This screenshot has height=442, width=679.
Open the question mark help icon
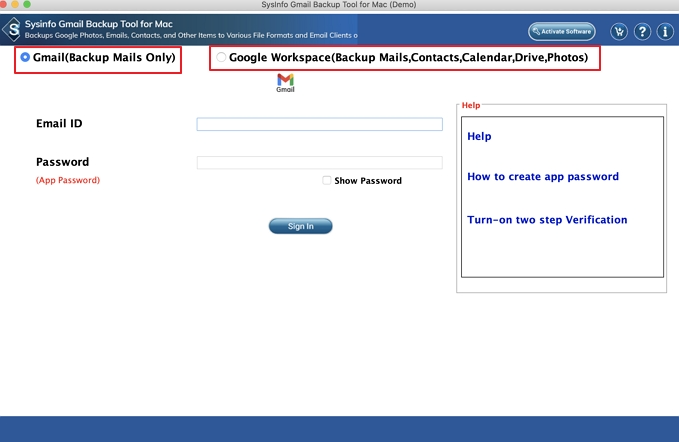pyautogui.click(x=642, y=32)
